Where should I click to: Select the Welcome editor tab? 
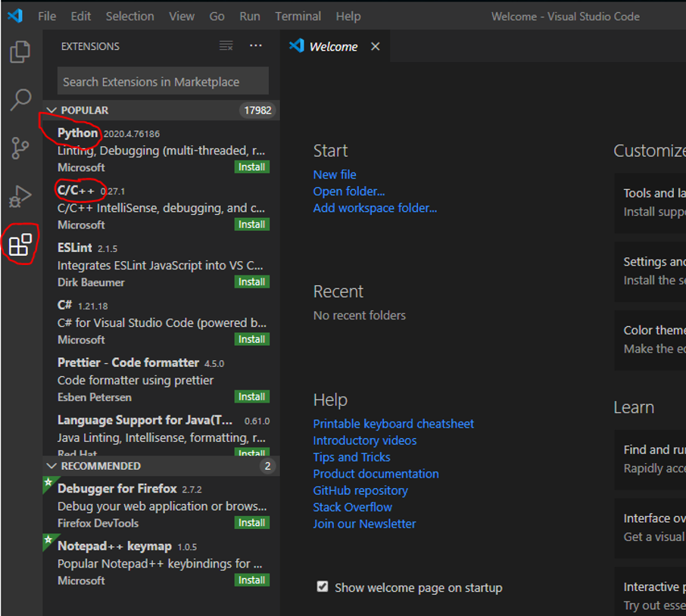point(332,47)
